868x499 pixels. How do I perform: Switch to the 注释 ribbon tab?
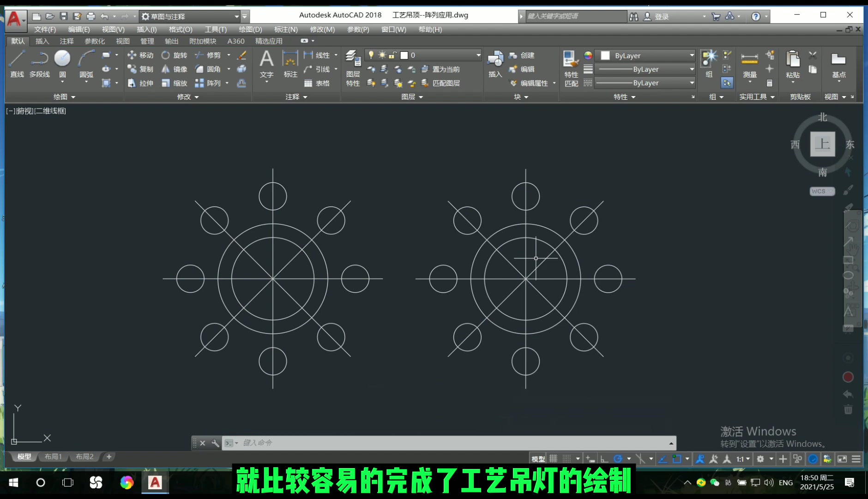[66, 41]
